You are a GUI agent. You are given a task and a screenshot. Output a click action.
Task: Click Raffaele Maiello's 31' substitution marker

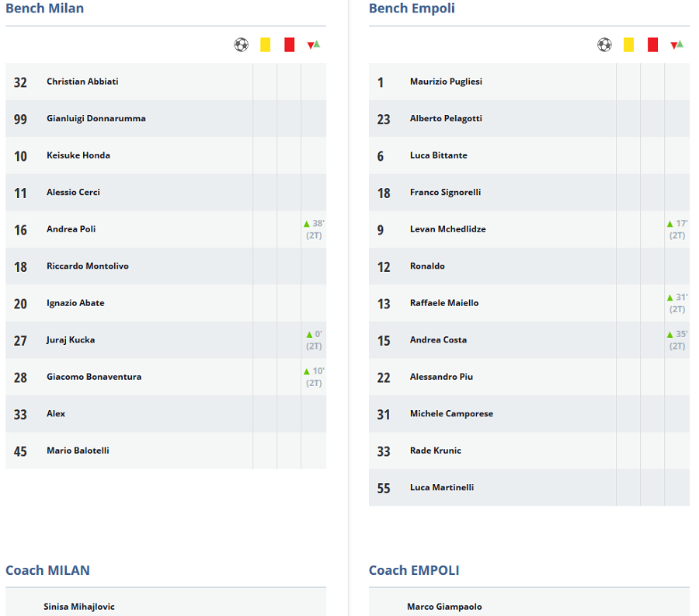click(x=677, y=303)
